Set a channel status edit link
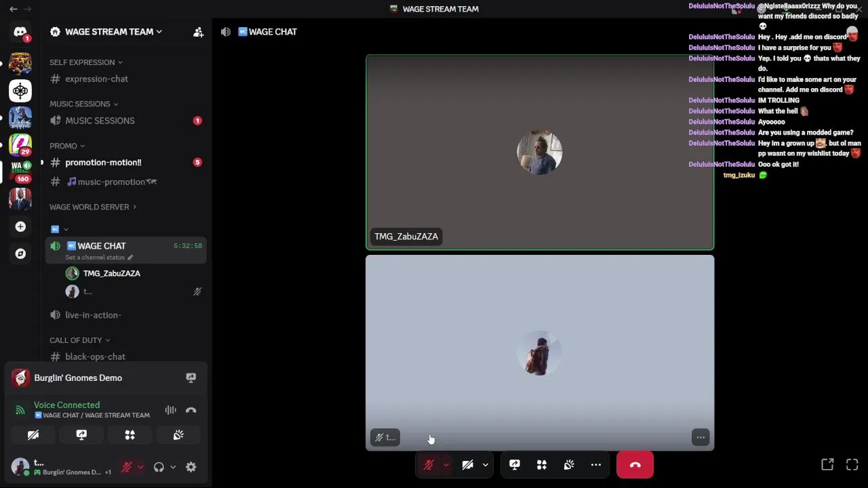 click(99, 258)
